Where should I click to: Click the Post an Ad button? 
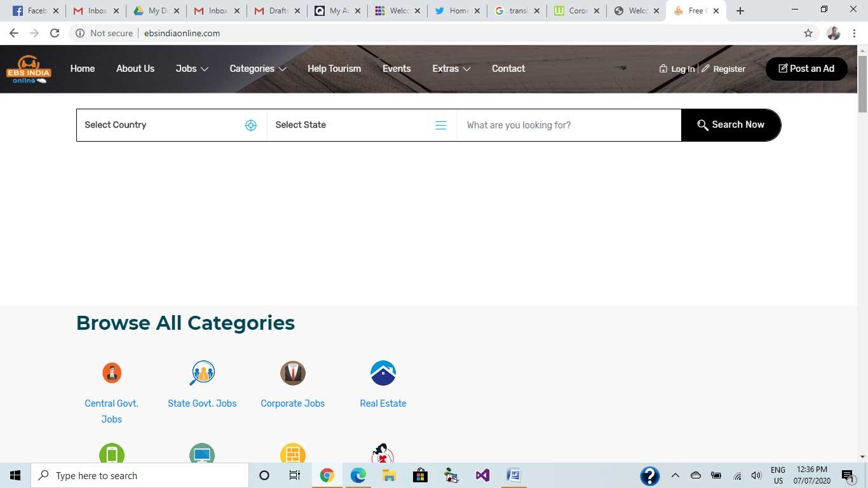pos(806,69)
